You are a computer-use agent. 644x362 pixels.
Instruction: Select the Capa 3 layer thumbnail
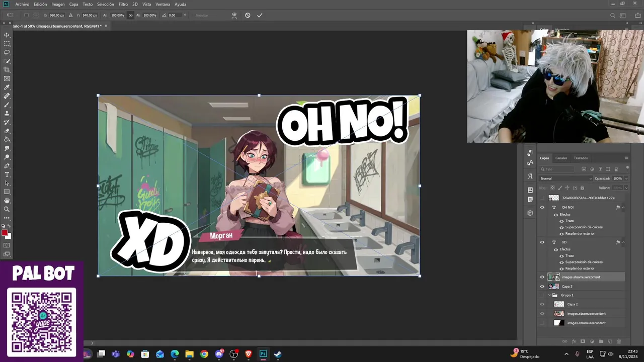[x=554, y=287]
